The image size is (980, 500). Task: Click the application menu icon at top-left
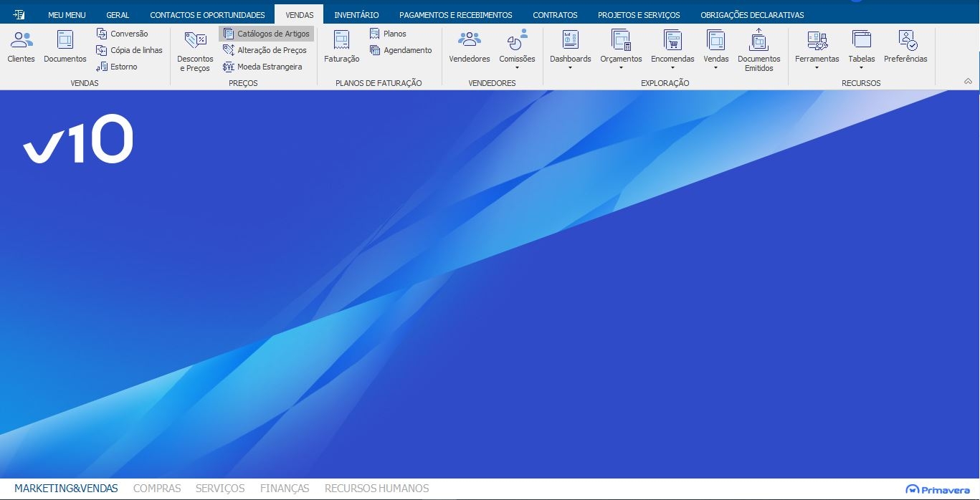pos(19,14)
